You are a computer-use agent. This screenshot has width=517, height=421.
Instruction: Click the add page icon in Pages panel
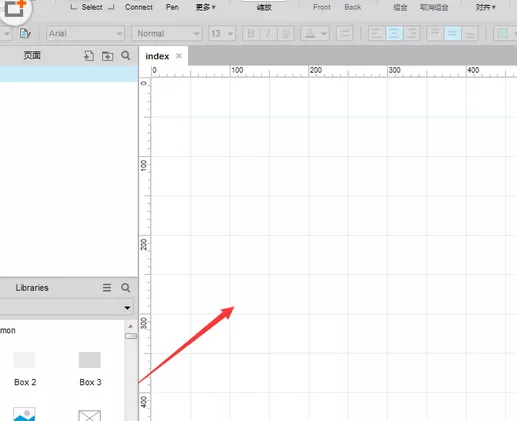coord(89,56)
